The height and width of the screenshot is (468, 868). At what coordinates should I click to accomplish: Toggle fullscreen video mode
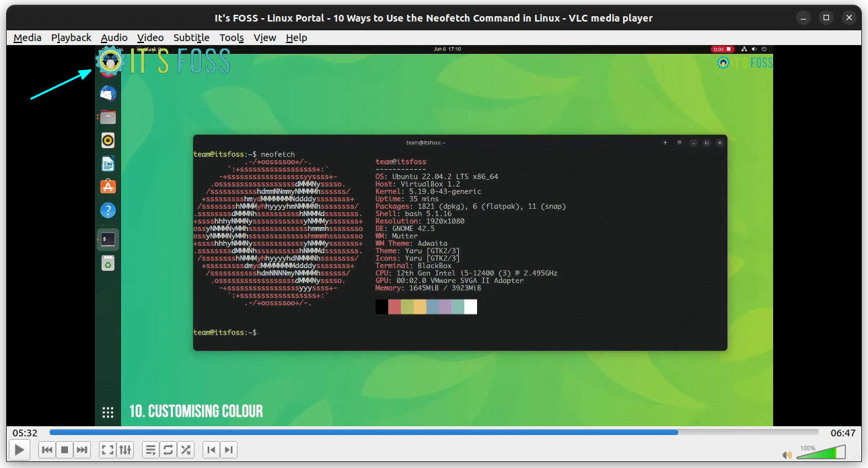[x=107, y=450]
